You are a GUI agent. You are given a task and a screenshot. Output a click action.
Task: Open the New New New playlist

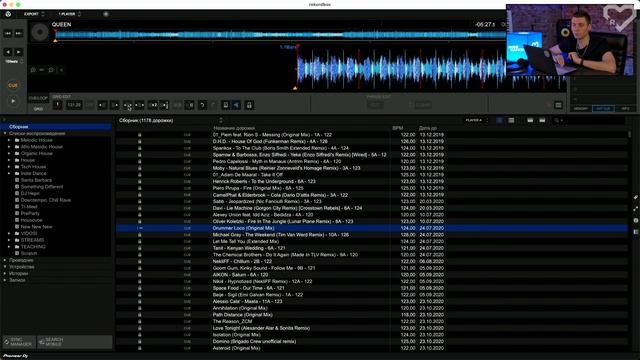[36, 227]
